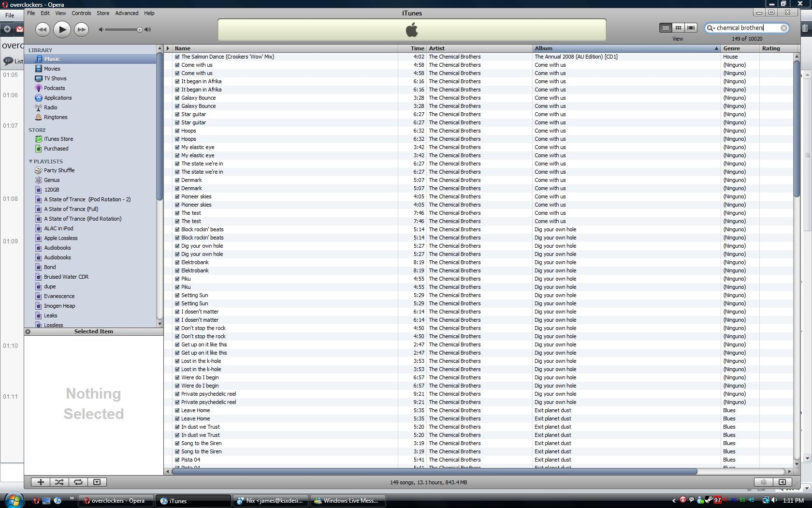Click the Windows Start orb
Viewport: 812px width, 508px height.
[13, 500]
